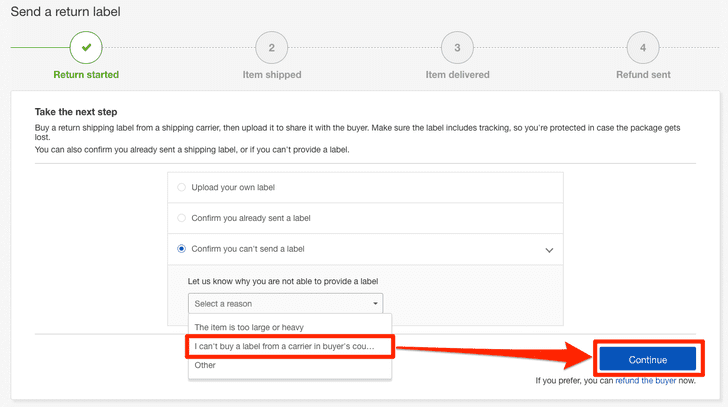Choose 'Other' as the reason
Viewport: 728px width, 407px height.
(290, 365)
